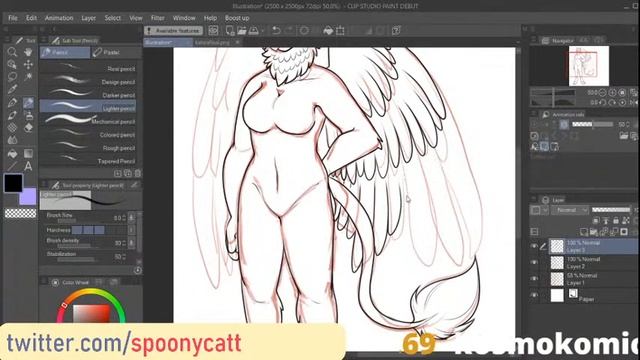Click the color wheel hue ring

(x=91, y=292)
